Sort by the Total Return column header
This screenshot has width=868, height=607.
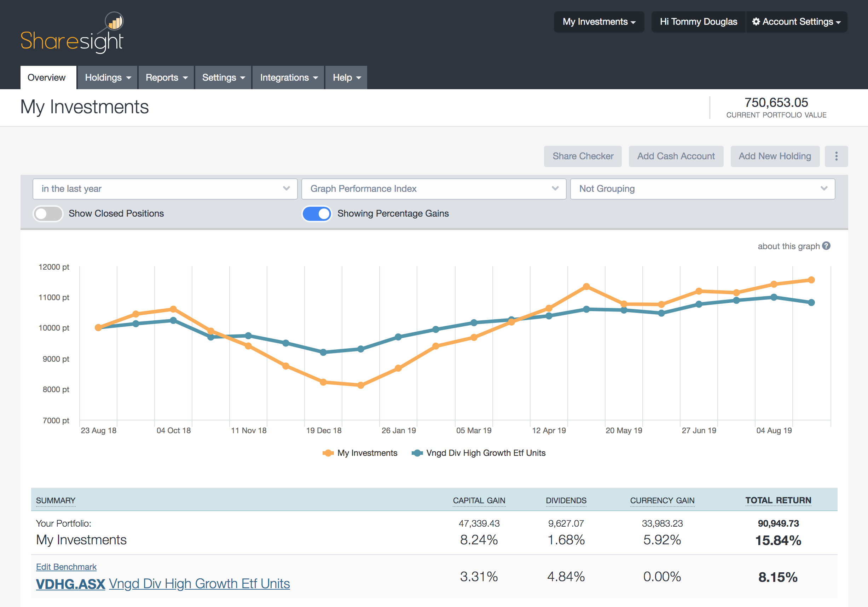pos(778,500)
